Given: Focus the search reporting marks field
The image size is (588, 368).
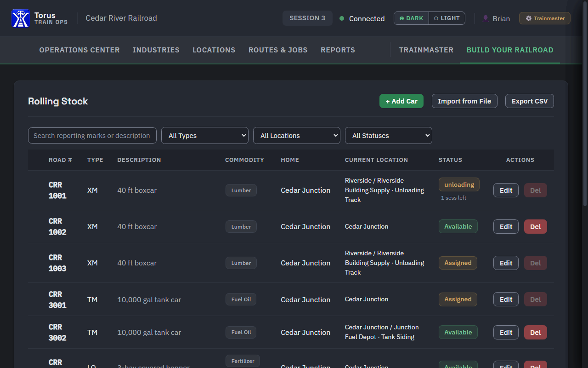Looking at the screenshot, I should click(92, 136).
